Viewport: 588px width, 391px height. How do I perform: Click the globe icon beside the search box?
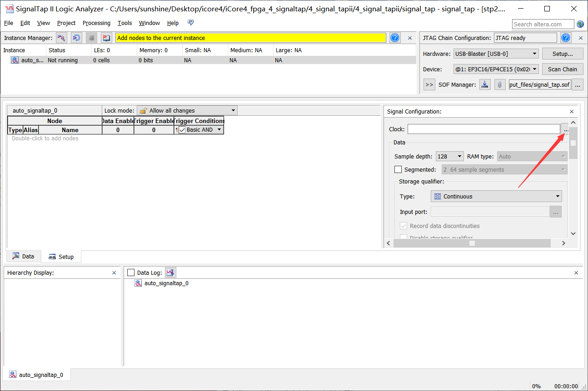(x=580, y=24)
